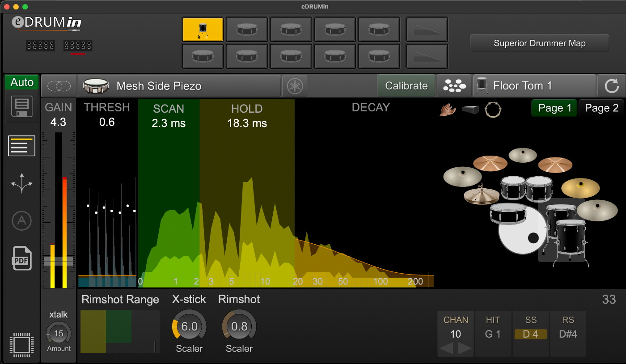Open the three-way arrows routing icon
Screen dimensions: 626x364
22,184
